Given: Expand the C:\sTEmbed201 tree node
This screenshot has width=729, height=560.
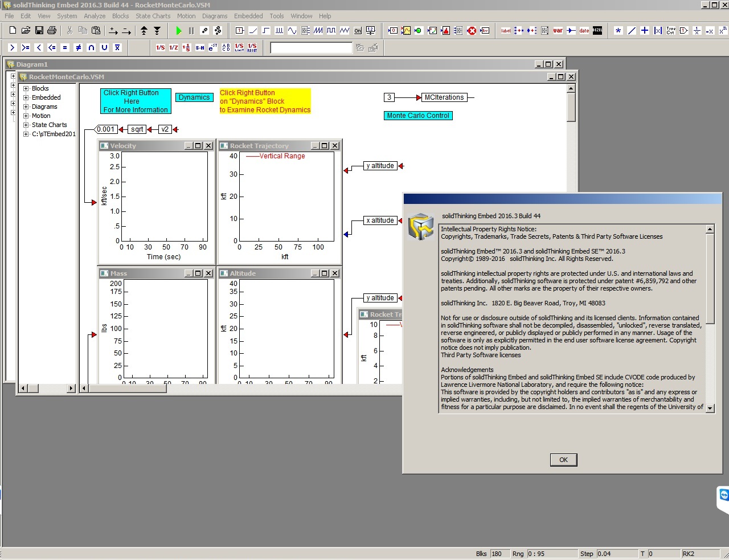Looking at the screenshot, I should [x=26, y=134].
